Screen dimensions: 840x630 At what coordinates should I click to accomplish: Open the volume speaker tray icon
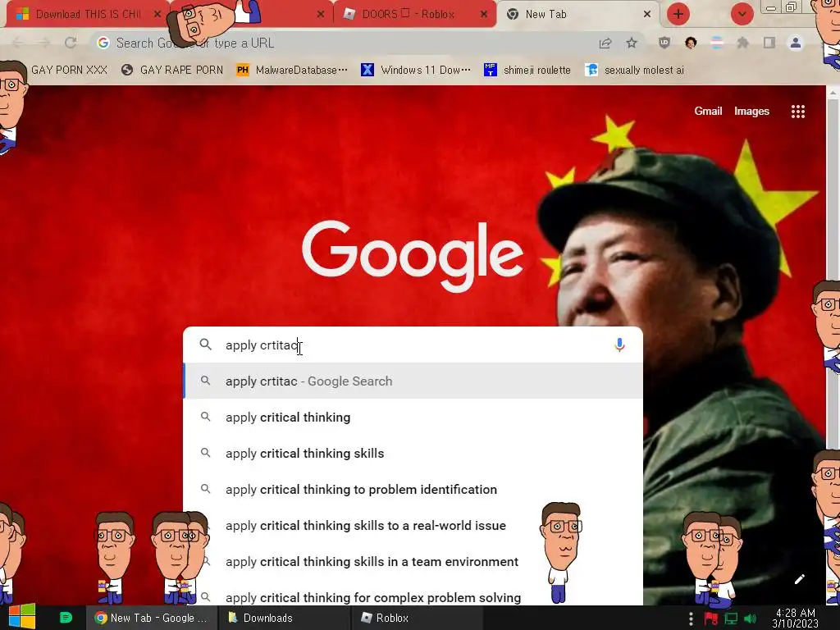[751, 619]
